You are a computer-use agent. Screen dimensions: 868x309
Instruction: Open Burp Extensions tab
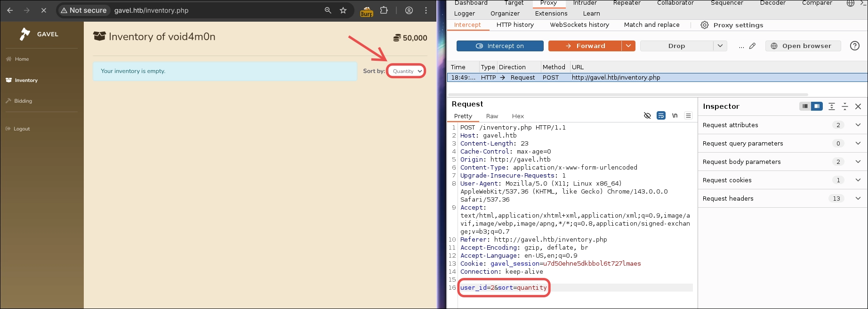tap(551, 13)
